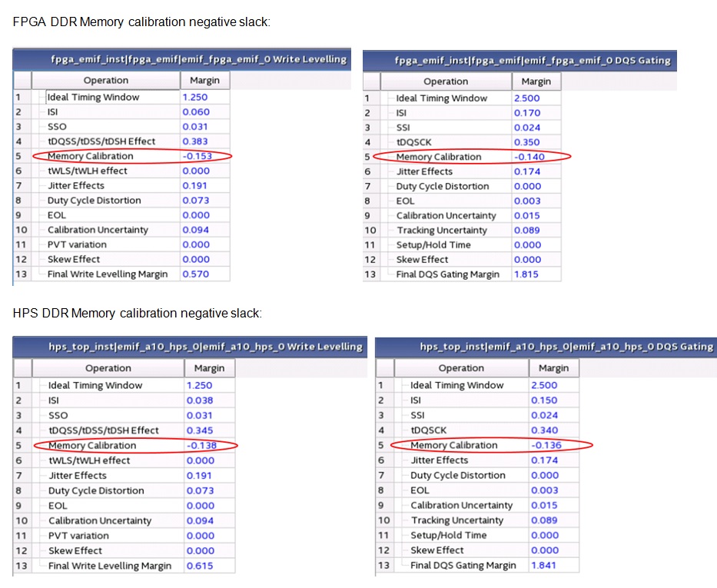The image size is (717, 588).
Task: Click Margin header in FPGA DQS Gating table
Action: click(x=536, y=81)
